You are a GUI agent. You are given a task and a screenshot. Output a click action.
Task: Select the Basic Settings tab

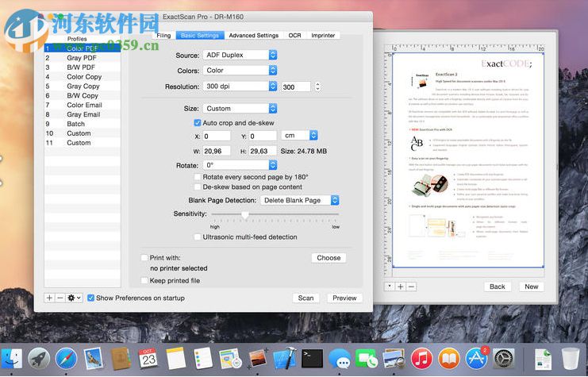(x=200, y=35)
